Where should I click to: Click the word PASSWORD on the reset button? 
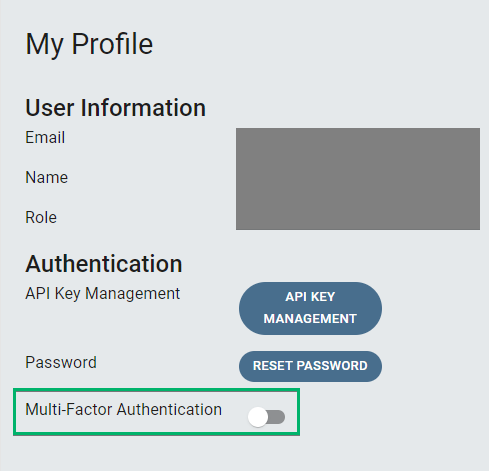332,366
